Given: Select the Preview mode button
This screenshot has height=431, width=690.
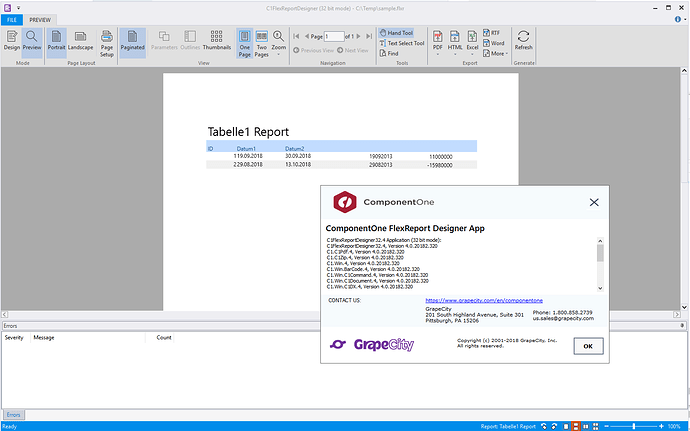Looking at the screenshot, I should [x=32, y=41].
